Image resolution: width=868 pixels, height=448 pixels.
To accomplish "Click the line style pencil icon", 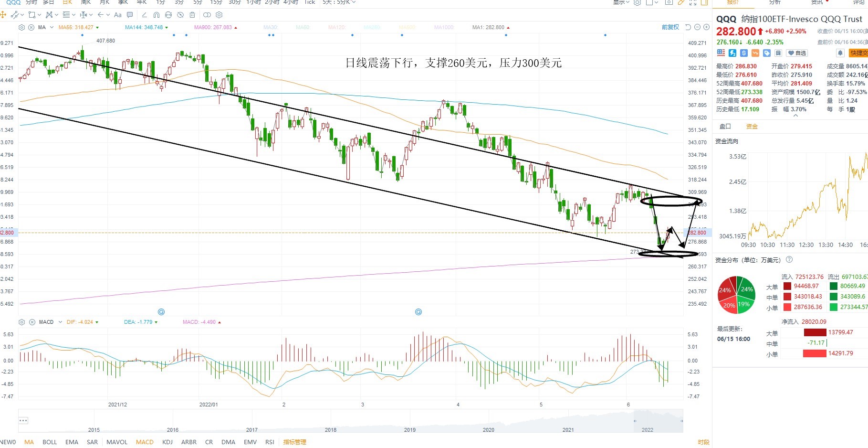I will (x=145, y=15).
